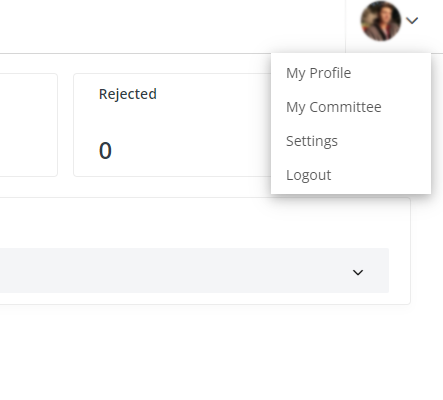Click the user avatar photo

coord(381,21)
